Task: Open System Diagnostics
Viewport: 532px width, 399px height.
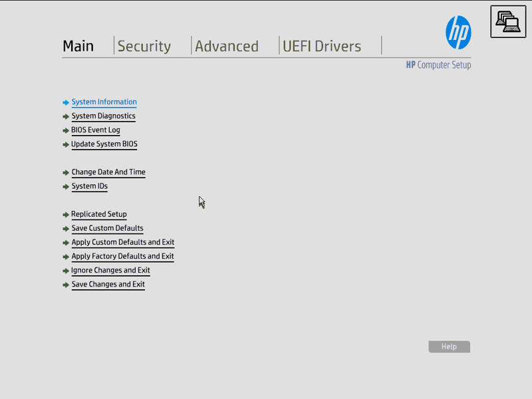Action: (x=103, y=116)
